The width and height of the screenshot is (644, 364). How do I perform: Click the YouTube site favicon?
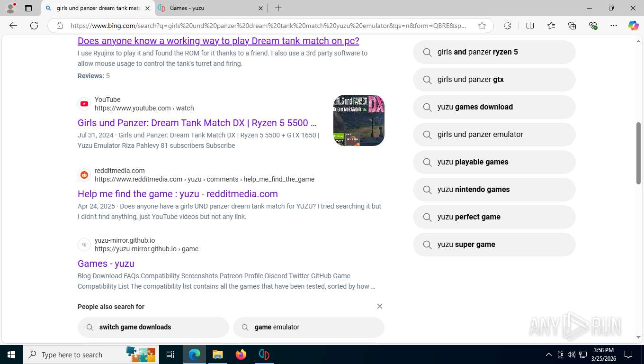point(84,104)
